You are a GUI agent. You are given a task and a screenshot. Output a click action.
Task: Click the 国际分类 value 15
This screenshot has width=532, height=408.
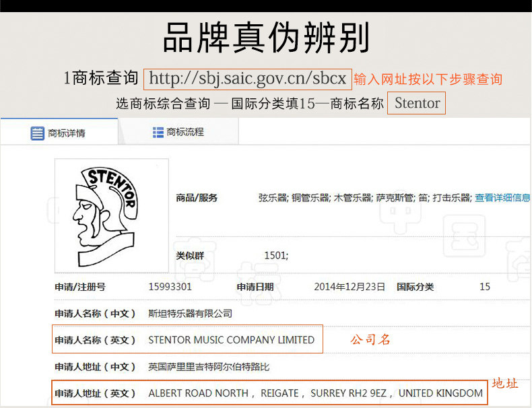(485, 287)
